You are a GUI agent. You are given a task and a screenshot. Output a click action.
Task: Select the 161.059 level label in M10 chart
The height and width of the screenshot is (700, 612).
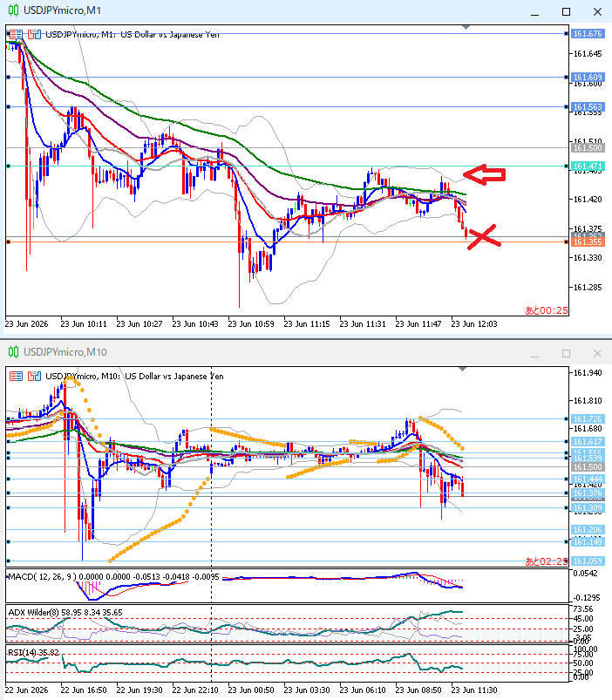pyautogui.click(x=588, y=561)
